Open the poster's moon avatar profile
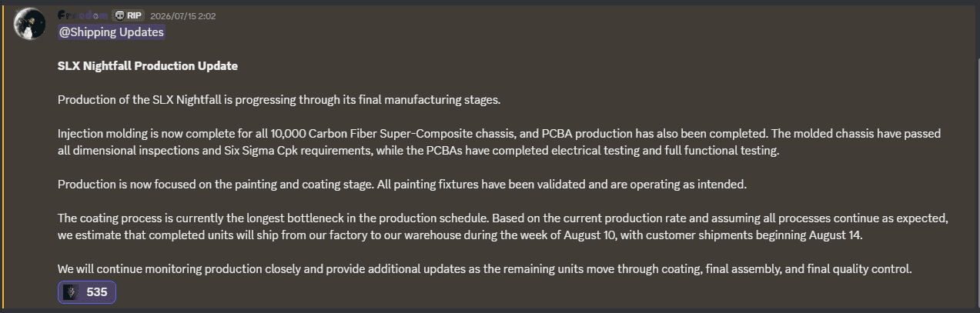Screen dimensions: 980x313 click(x=31, y=25)
